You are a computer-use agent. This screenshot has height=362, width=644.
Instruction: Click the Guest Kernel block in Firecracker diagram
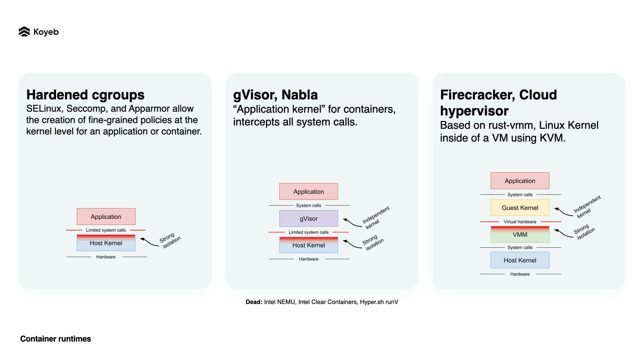(x=520, y=207)
